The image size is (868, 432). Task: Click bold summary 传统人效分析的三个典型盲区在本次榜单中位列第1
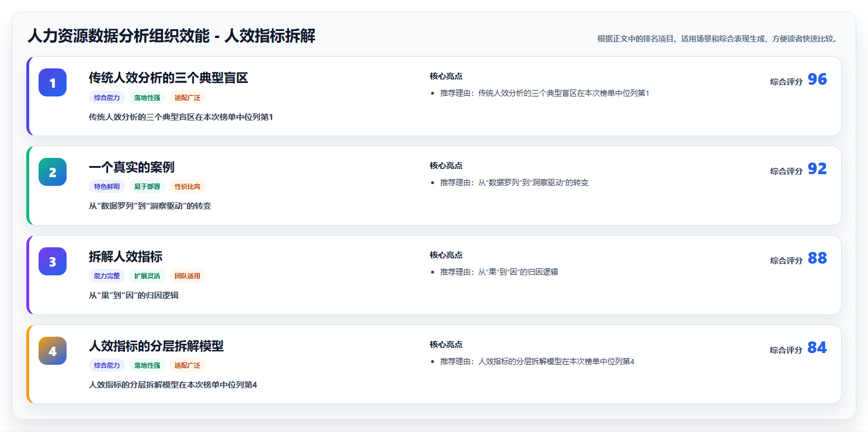click(181, 117)
